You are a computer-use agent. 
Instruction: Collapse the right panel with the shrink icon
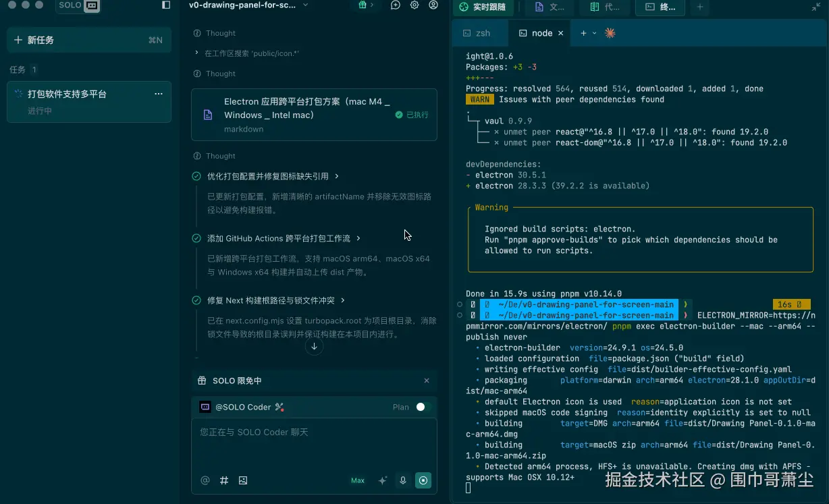coord(816,7)
